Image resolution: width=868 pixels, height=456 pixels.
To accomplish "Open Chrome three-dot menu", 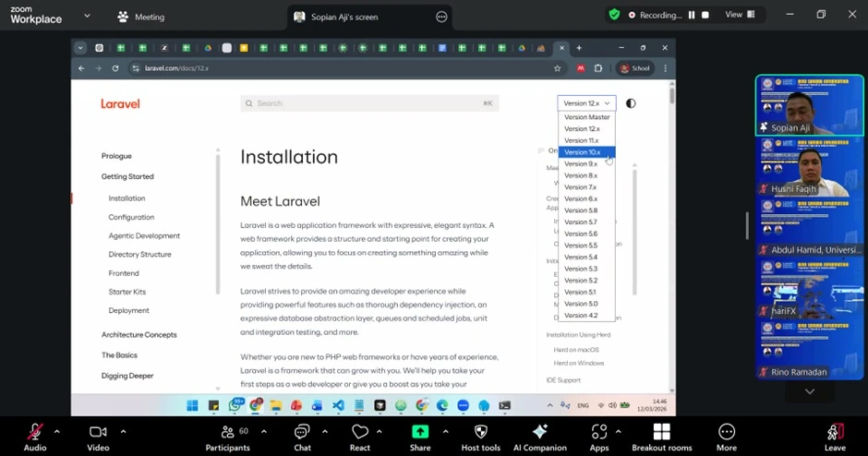I will coord(666,68).
